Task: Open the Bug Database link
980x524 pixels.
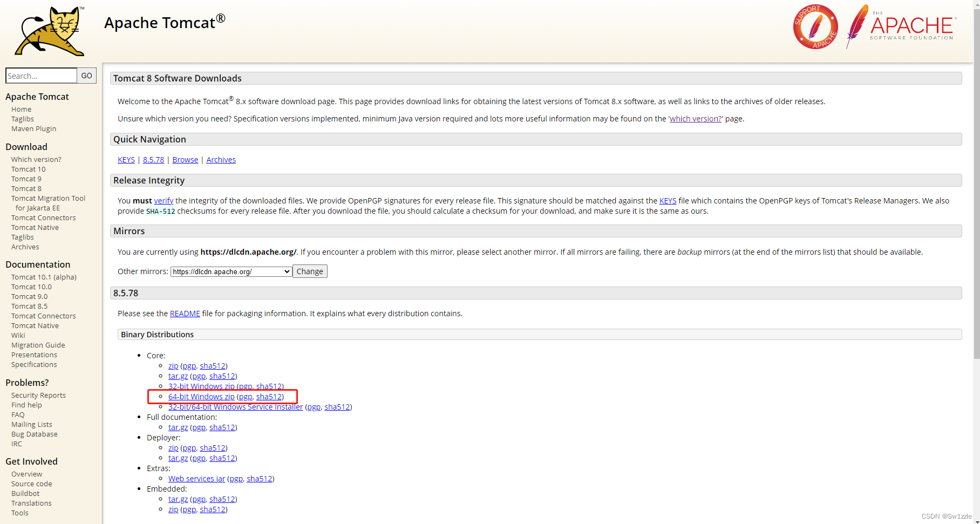Action: [35, 434]
